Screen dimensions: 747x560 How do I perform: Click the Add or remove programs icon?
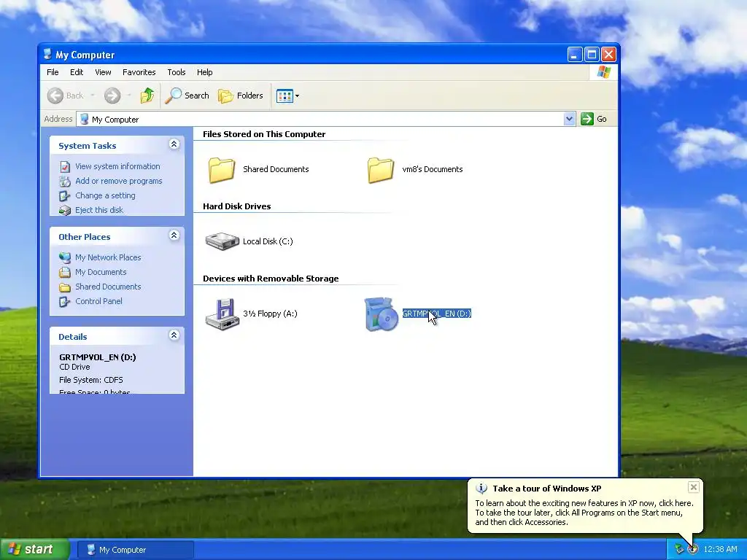(65, 182)
